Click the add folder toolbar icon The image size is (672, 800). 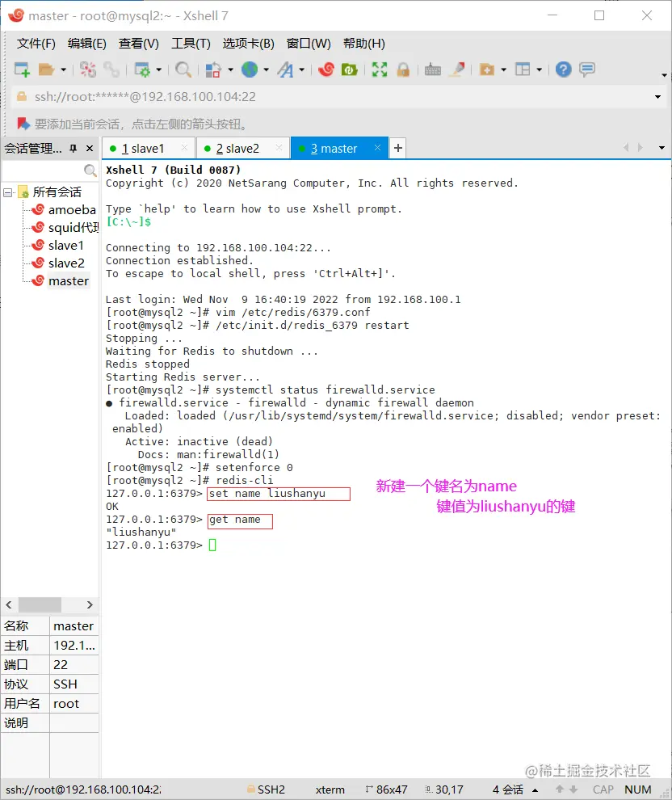click(487, 69)
